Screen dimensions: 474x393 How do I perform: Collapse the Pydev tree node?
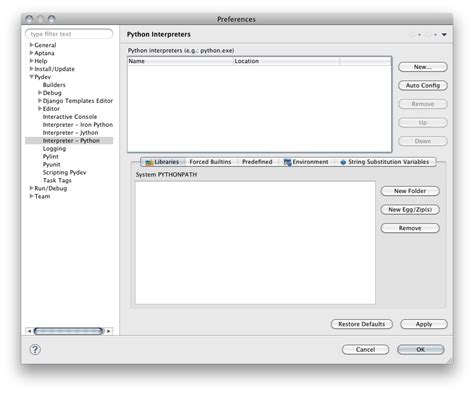coord(31,77)
